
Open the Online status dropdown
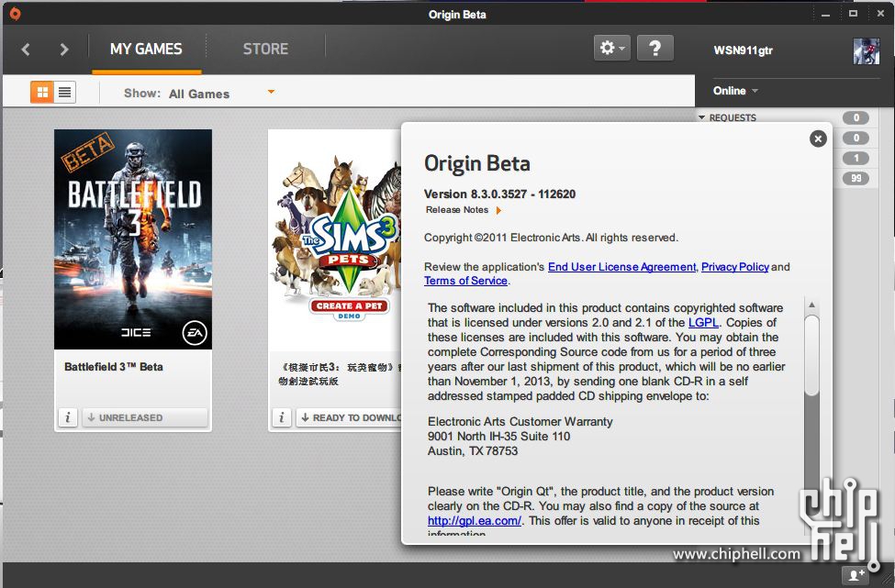(x=735, y=91)
